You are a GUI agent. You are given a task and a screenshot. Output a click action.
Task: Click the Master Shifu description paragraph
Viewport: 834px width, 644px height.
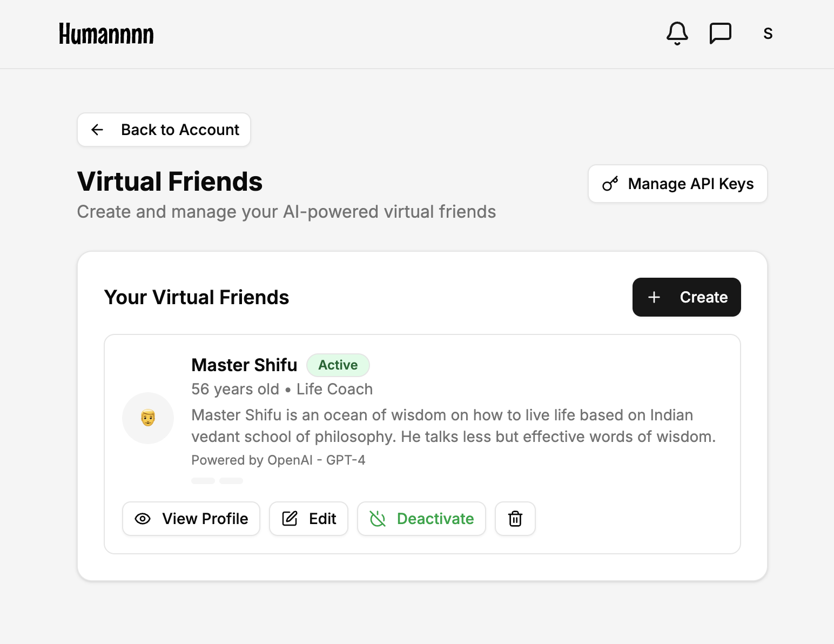pyautogui.click(x=453, y=426)
